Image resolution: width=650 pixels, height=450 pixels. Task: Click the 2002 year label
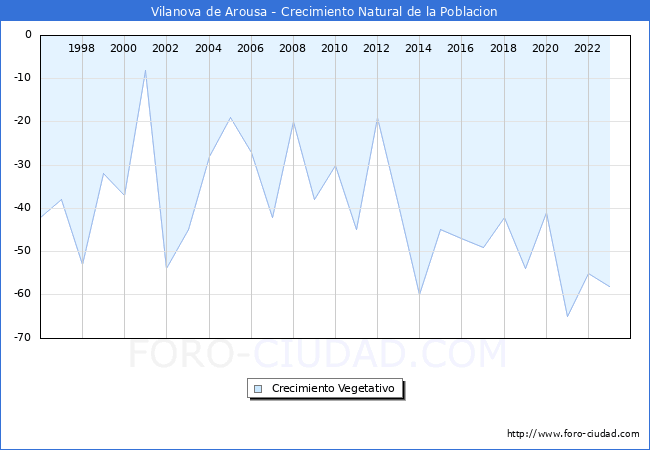pyautogui.click(x=165, y=48)
